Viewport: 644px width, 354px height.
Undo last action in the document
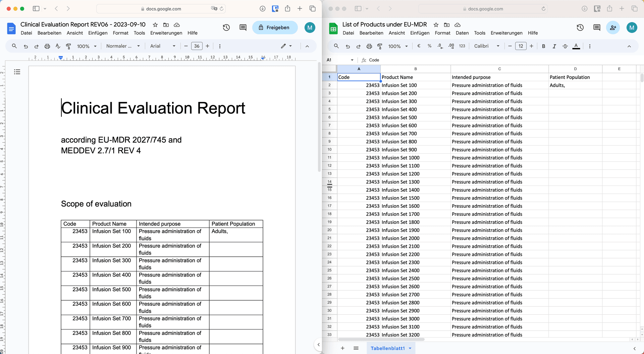(25, 46)
